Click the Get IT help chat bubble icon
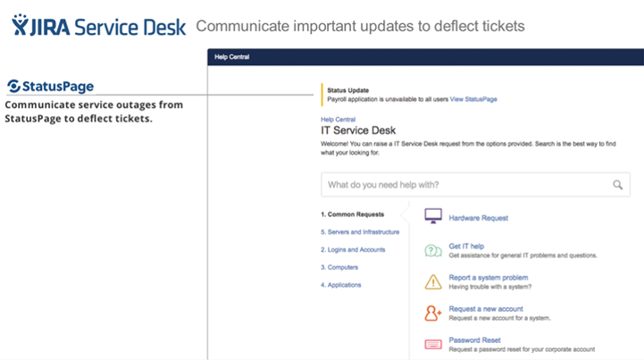 [x=433, y=250]
